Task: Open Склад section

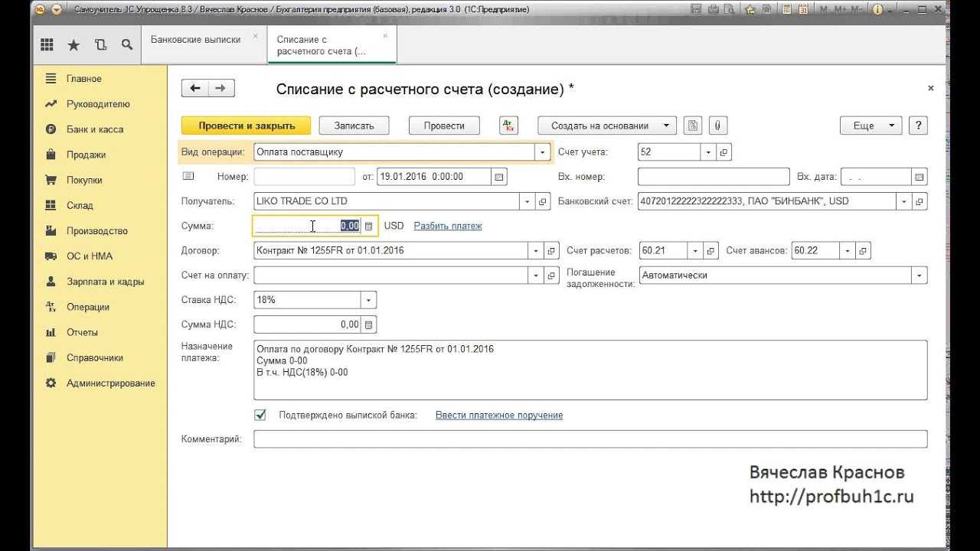Action: coord(80,205)
